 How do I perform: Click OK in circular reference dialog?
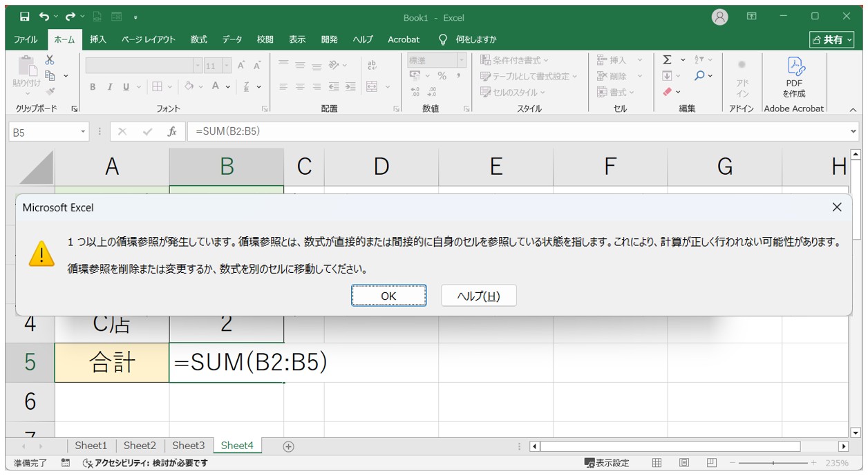(388, 296)
